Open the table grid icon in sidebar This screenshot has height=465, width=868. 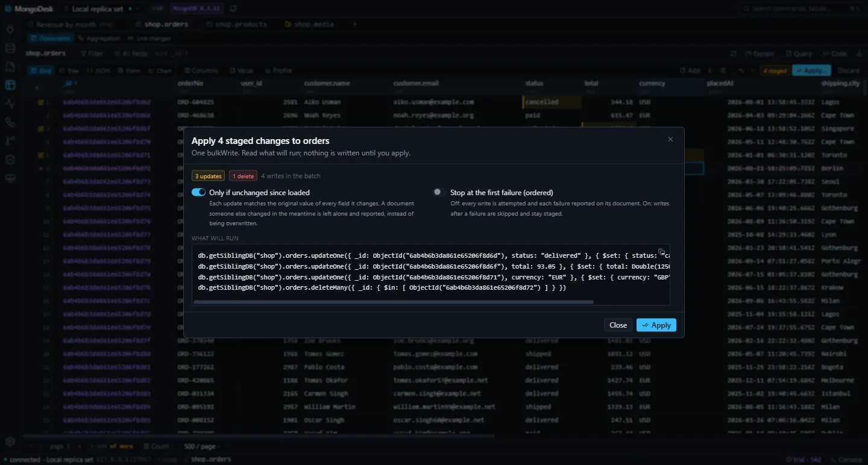10,85
